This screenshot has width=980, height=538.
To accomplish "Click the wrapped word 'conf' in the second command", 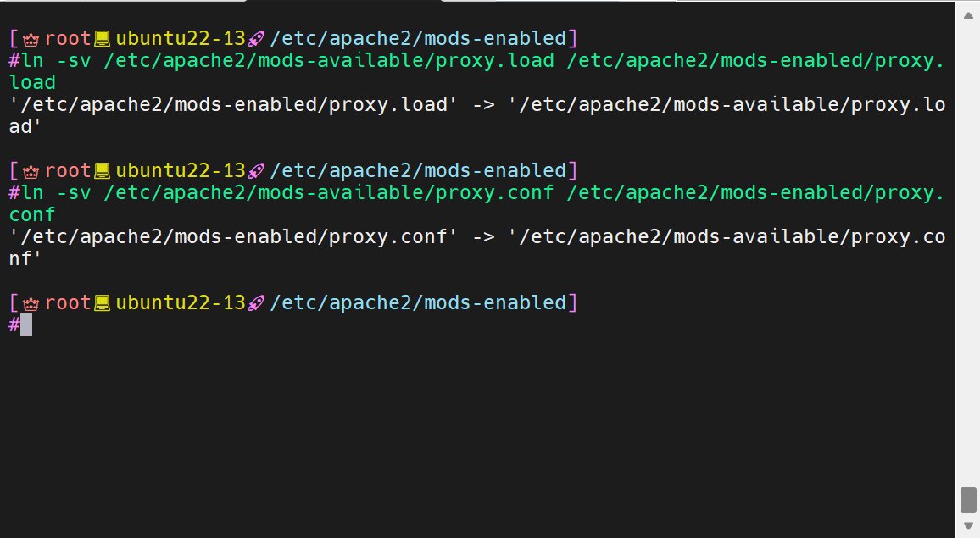I will pyautogui.click(x=32, y=215).
